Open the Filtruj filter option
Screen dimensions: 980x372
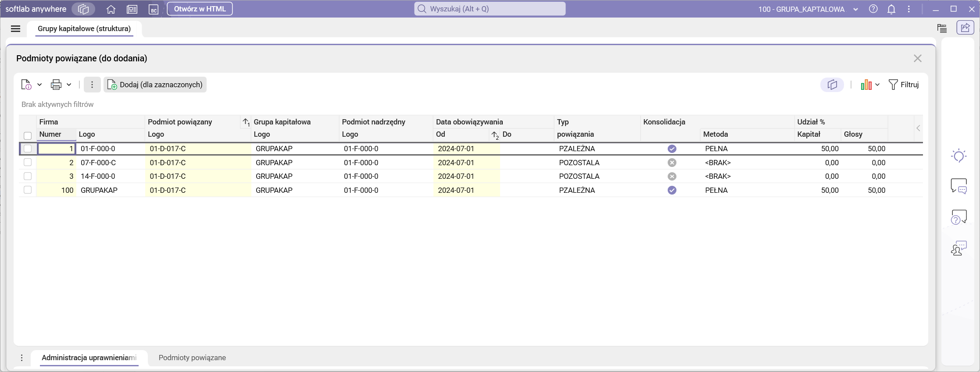[903, 85]
